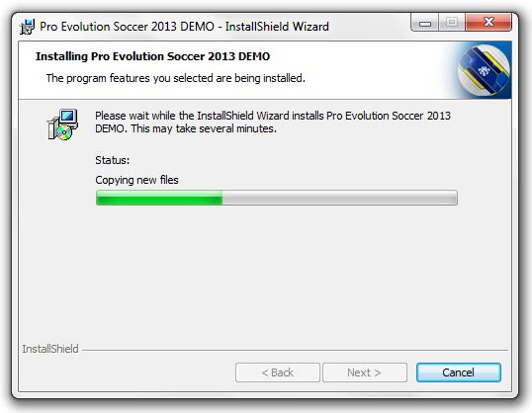Image resolution: width=532 pixels, height=413 pixels.
Task: Click the 'Status:' label
Action: pos(113,160)
